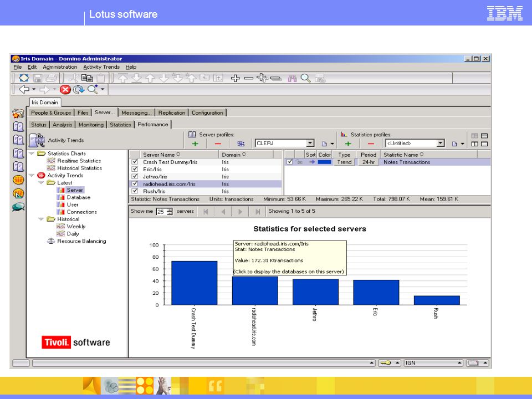Collapse the Activity Trends tree node

pos(32,176)
